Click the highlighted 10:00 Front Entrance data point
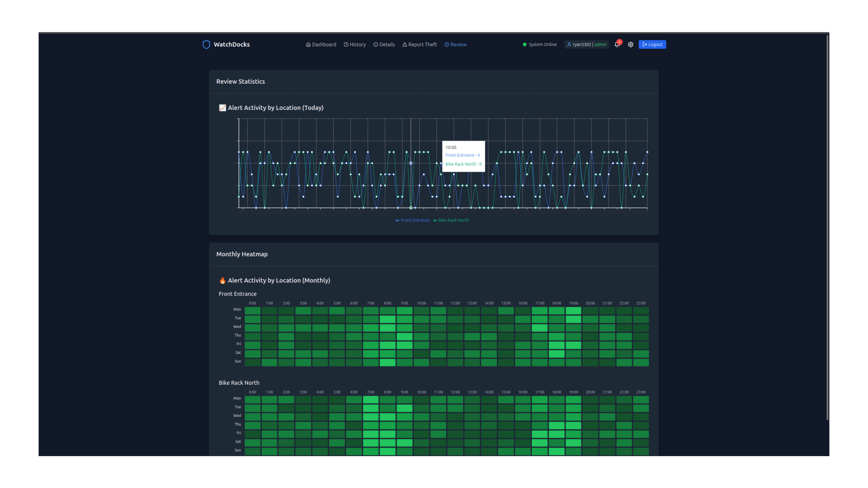Screen dimensions: 868x488 pyautogui.click(x=411, y=163)
